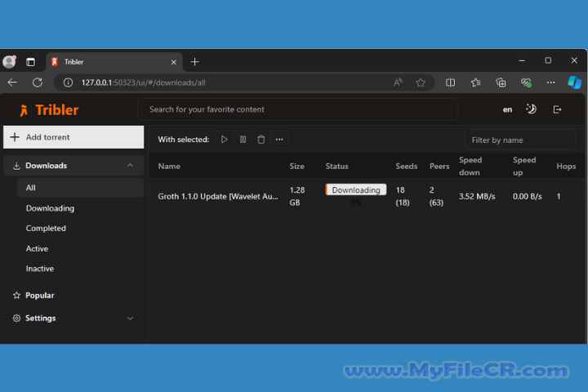Refresh the page with reload icon
The image size is (588, 392).
tap(38, 82)
